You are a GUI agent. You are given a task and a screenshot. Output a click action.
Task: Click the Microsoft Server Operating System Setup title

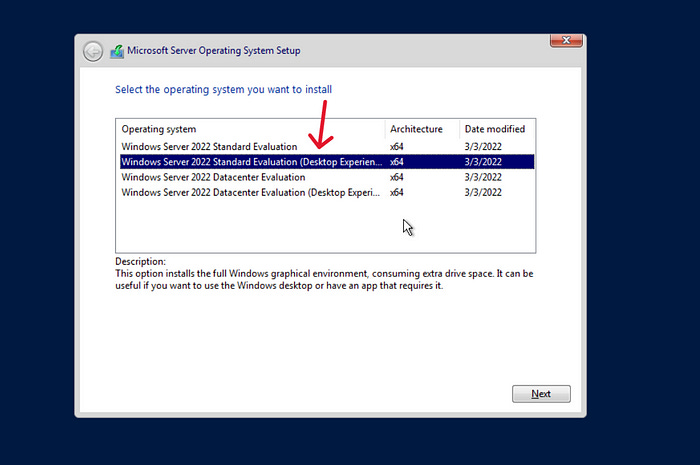tap(214, 50)
